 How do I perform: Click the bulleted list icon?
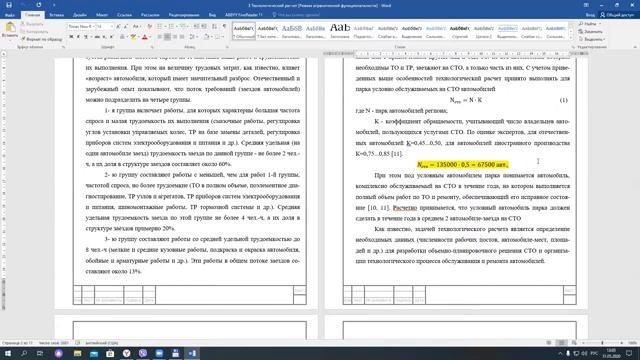click(x=160, y=27)
